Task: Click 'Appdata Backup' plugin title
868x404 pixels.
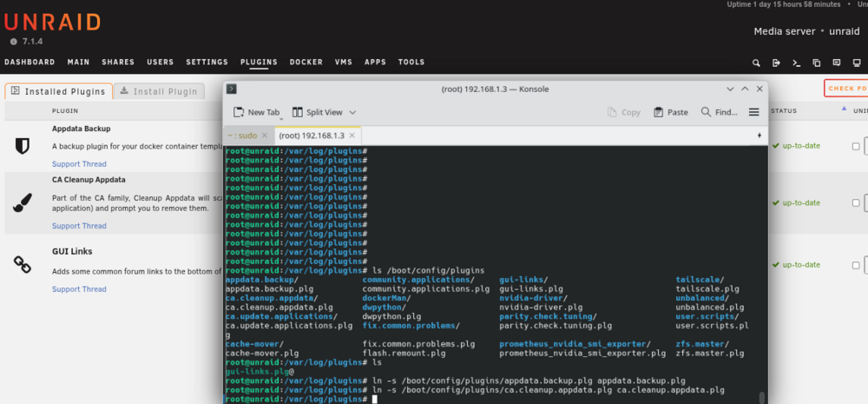Action: point(82,129)
